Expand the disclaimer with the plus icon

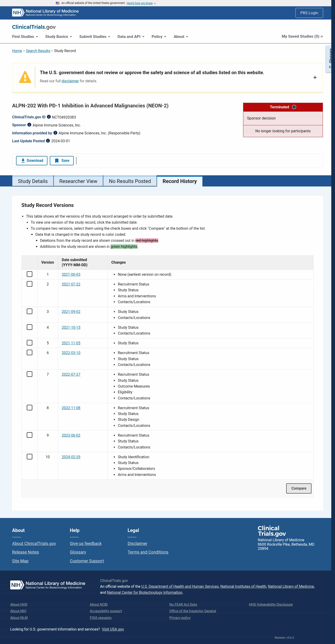pos(315,77)
